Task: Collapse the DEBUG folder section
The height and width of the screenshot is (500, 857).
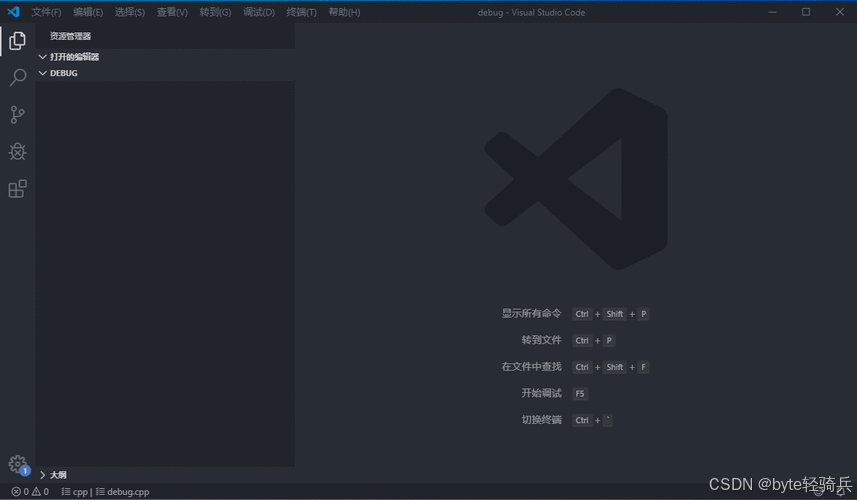Action: tap(165, 73)
